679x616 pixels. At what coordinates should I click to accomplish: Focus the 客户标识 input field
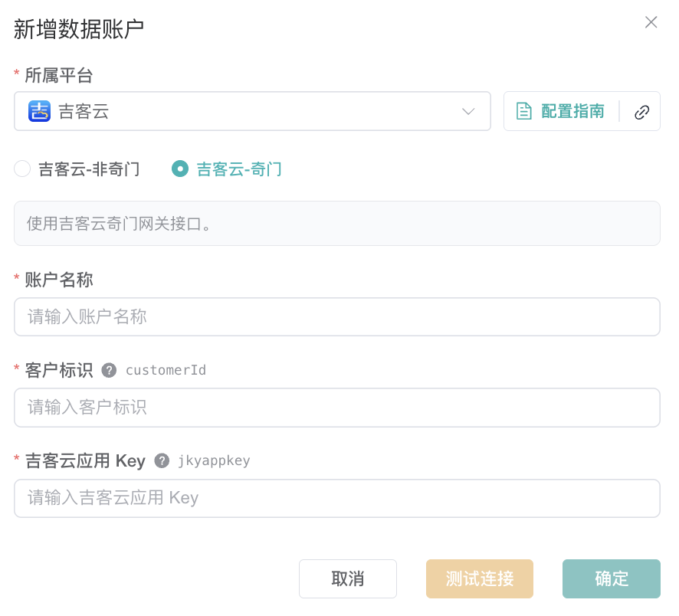pyautogui.click(x=337, y=408)
